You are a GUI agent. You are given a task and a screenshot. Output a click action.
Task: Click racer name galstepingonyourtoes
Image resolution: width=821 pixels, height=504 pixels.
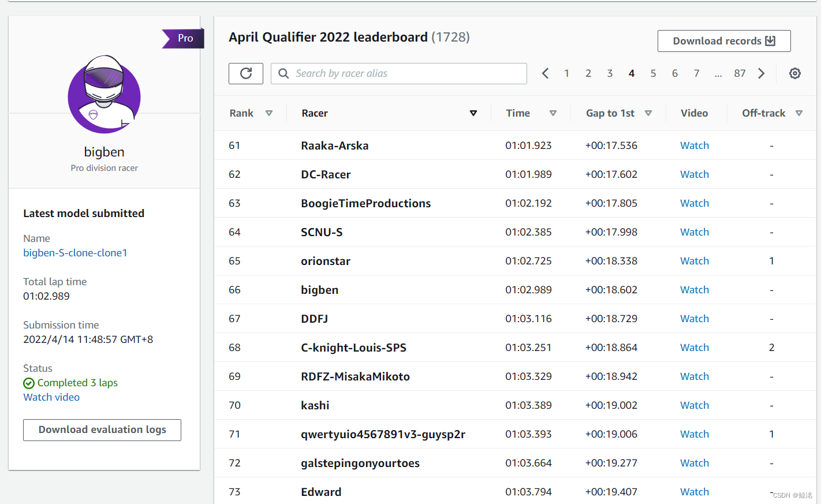(x=360, y=463)
